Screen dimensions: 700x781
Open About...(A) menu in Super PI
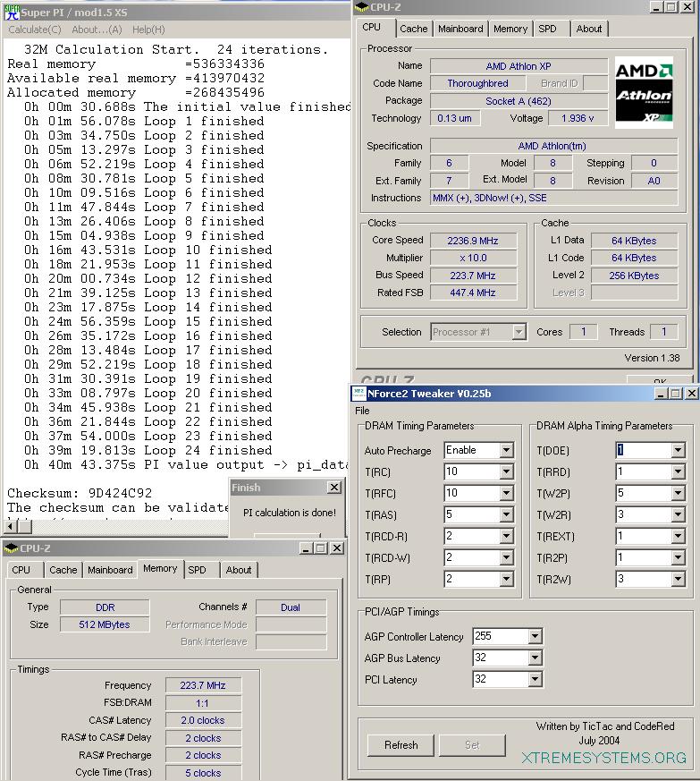[x=97, y=30]
